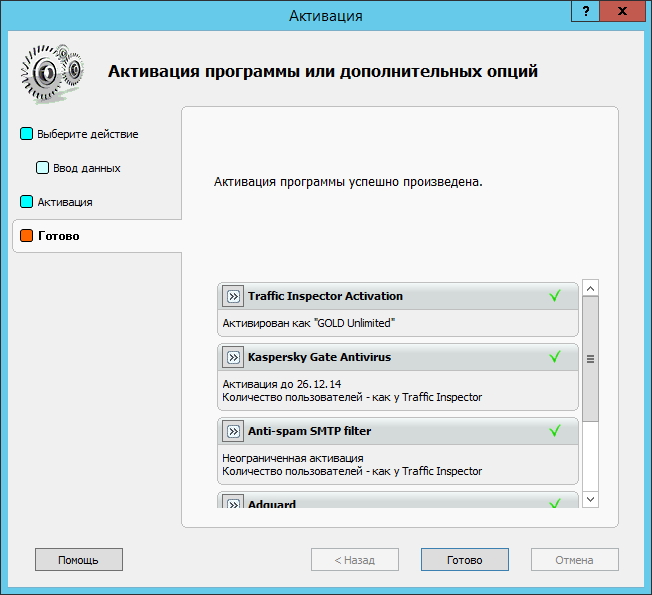Viewport: 652px width, 595px height.
Task: Click heading 'Активация программы или дополнительных опций'
Action: coord(323,72)
